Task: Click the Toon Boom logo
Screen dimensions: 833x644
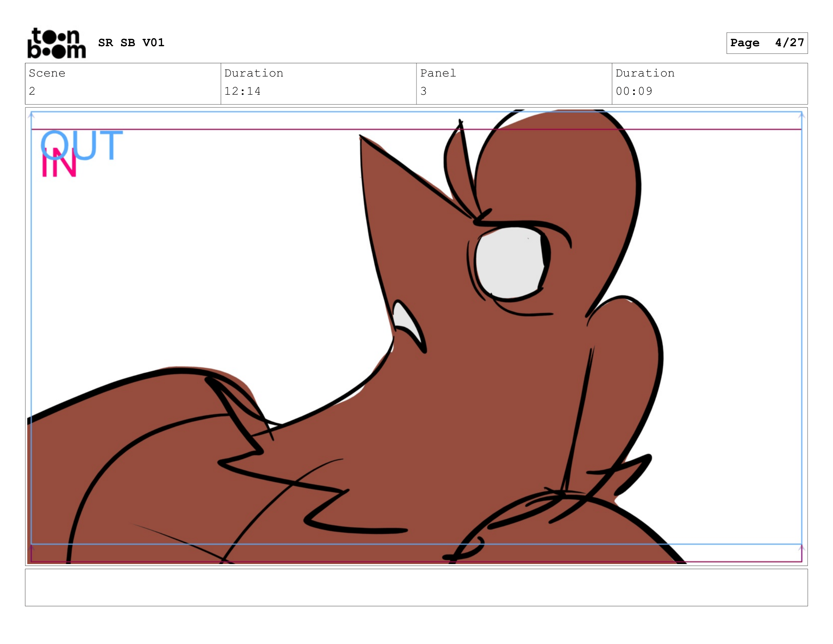Action: point(56,43)
